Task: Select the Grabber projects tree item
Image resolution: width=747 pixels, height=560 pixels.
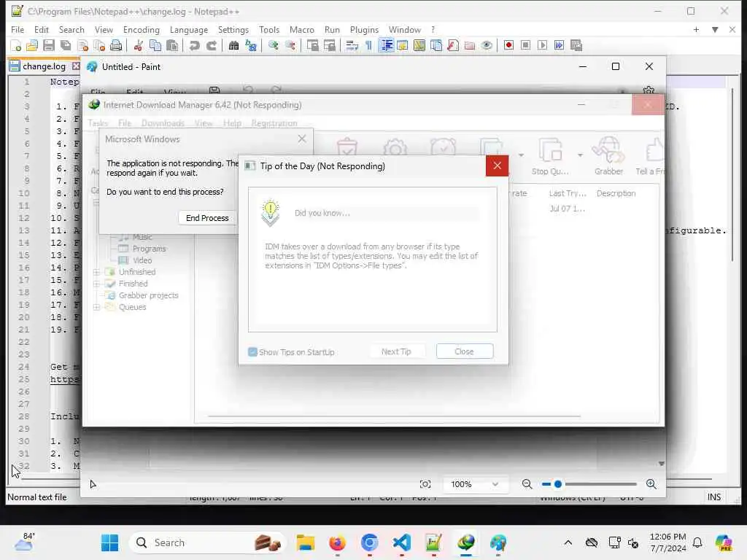Action: tap(148, 296)
